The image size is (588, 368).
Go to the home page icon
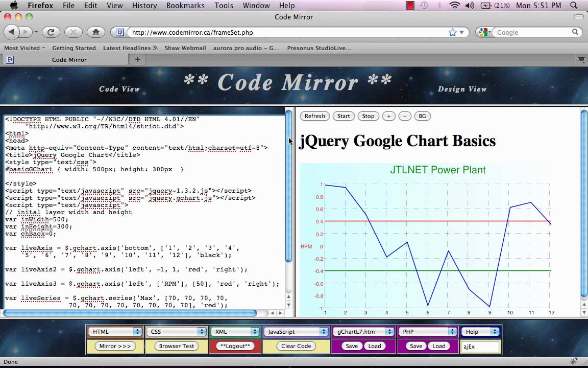pos(95,32)
